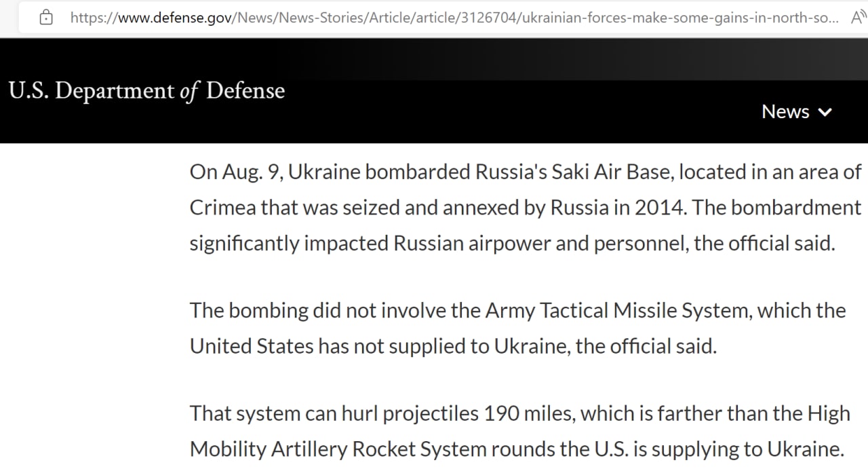This screenshot has width=868, height=469.
Task: Click the chevron arrow beside News
Action: (825, 112)
